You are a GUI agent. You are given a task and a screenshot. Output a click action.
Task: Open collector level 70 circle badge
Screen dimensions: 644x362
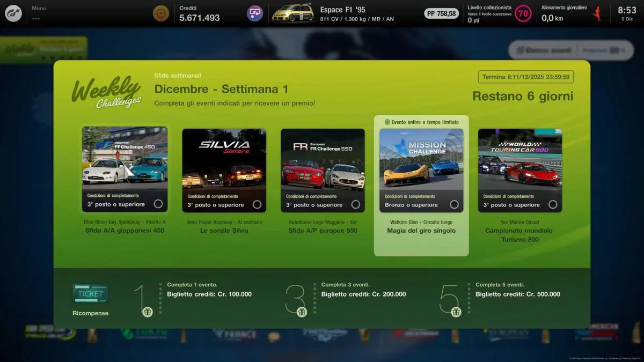tap(523, 13)
